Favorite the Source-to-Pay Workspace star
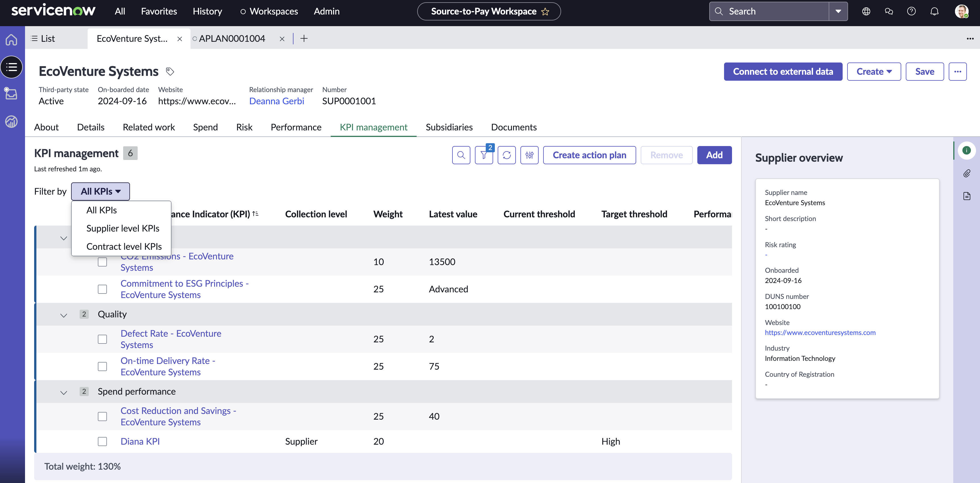Viewport: 980px width, 483px height. point(545,11)
